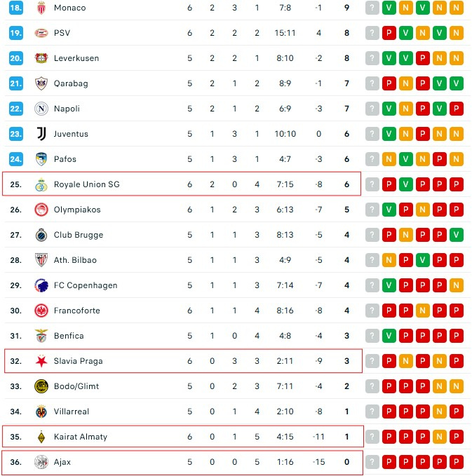Click the red P badge in Leverkusen row

click(422, 58)
